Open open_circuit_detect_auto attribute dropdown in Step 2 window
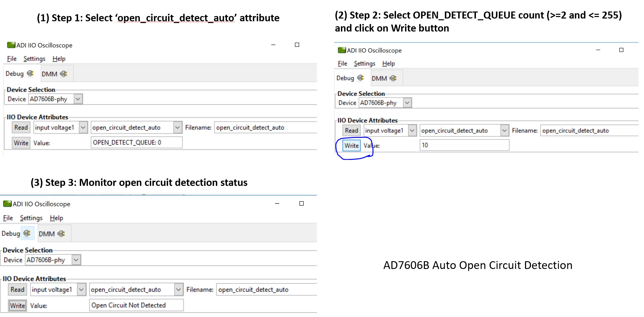Viewport: 644px width, 317px height. click(x=464, y=130)
